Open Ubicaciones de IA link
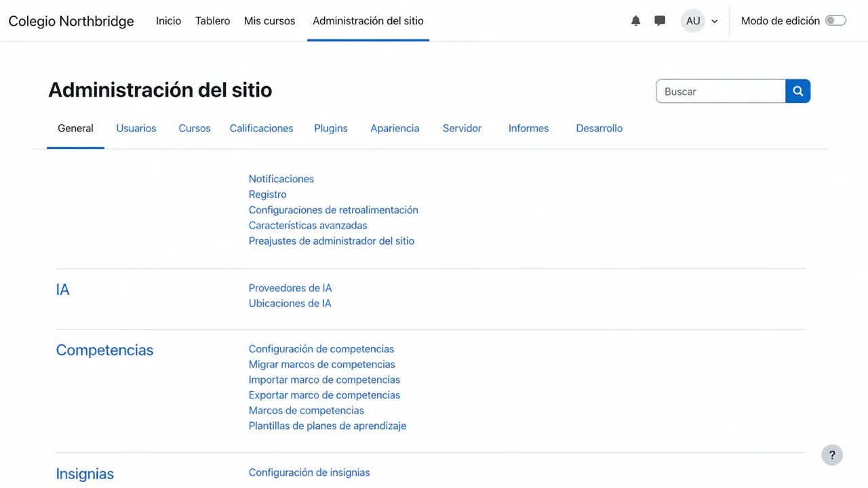Image resolution: width=868 pixels, height=488 pixels. pyautogui.click(x=290, y=304)
